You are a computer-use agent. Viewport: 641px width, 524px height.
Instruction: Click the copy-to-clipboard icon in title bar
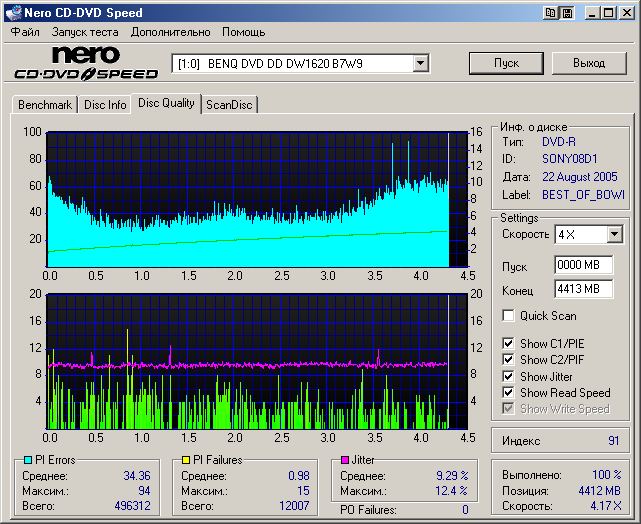point(550,13)
